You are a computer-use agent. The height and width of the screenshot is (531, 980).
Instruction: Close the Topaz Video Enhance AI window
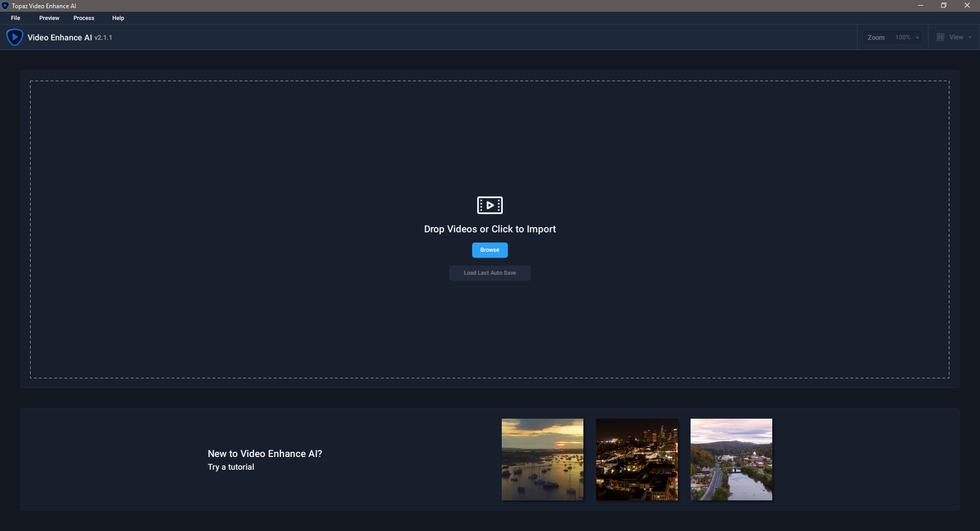coord(967,6)
